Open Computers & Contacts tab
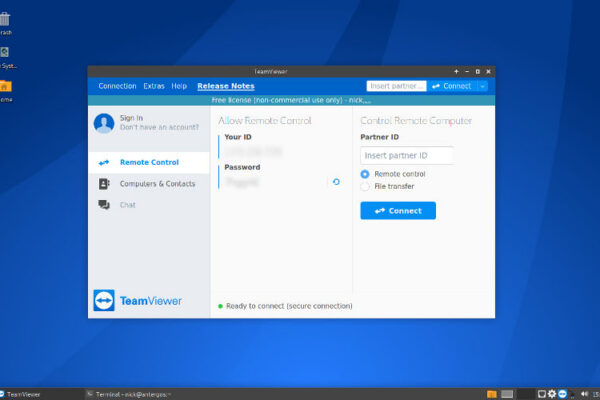This screenshot has width=600, height=400. click(x=149, y=184)
